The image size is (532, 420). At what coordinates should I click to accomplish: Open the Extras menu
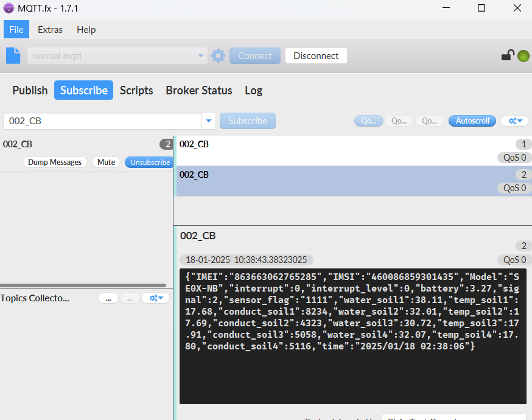[50, 29]
